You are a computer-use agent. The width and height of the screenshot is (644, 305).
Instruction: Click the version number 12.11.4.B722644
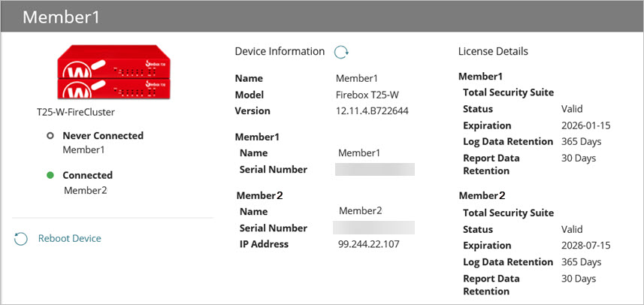372,110
